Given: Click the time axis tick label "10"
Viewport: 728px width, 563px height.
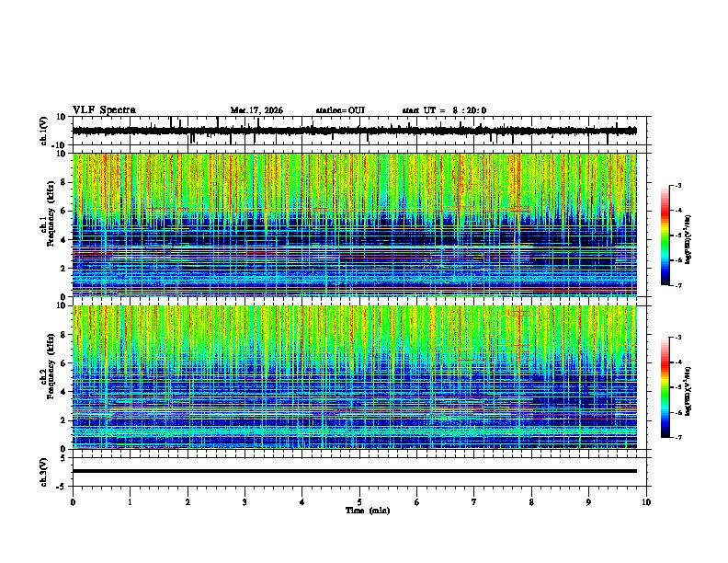Looking at the screenshot, I should point(646,502).
